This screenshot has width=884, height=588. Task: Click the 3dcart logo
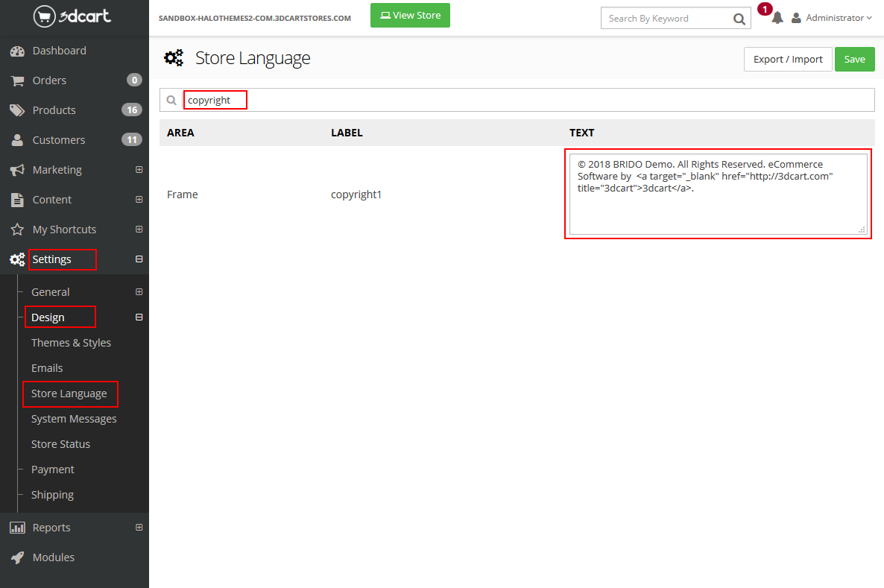[72, 16]
